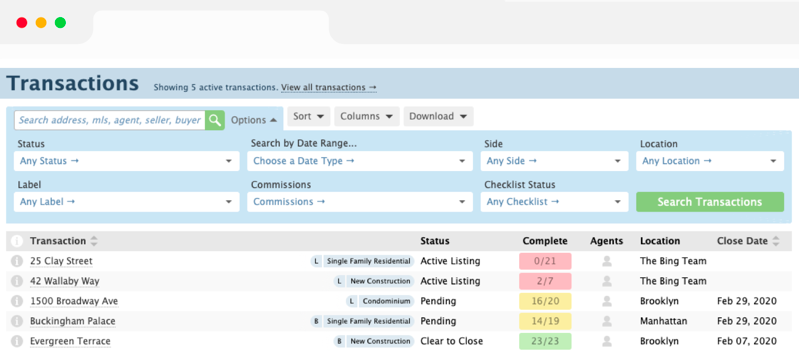Open info icon for 42 Wallaby Way

point(17,281)
